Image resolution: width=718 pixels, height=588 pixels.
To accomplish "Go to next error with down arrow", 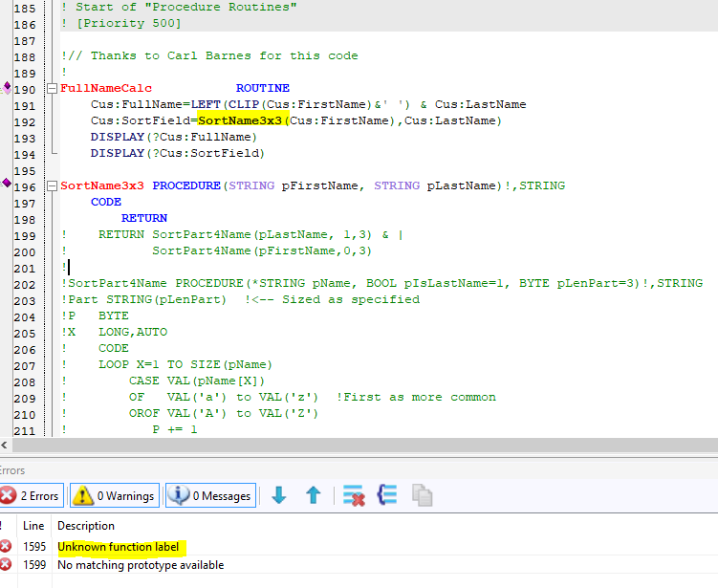I will click(279, 495).
